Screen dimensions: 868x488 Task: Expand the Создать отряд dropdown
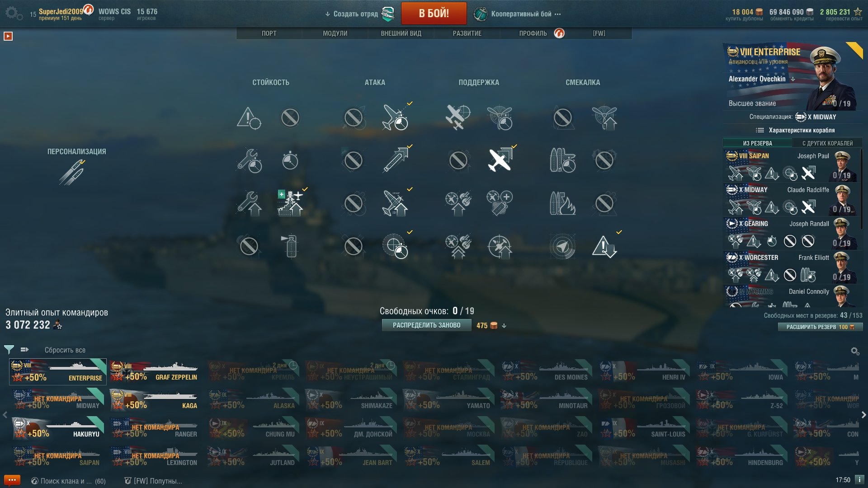tap(351, 14)
